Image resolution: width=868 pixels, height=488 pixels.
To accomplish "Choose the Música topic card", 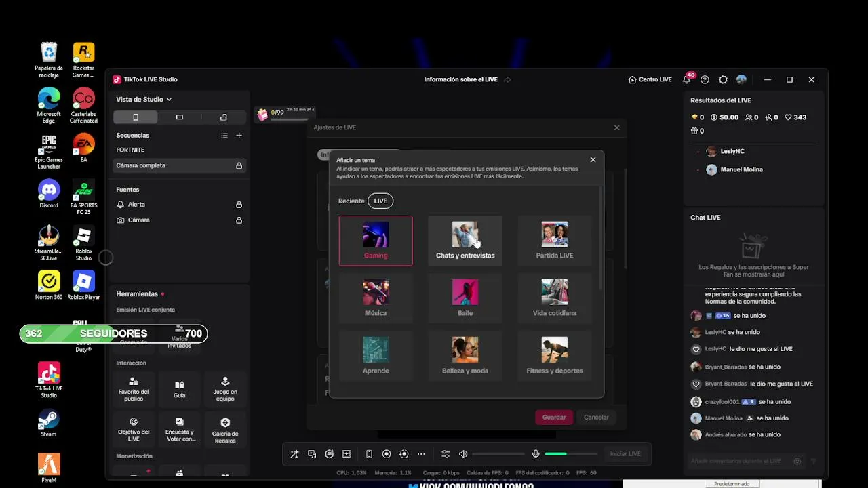I will [376, 298].
